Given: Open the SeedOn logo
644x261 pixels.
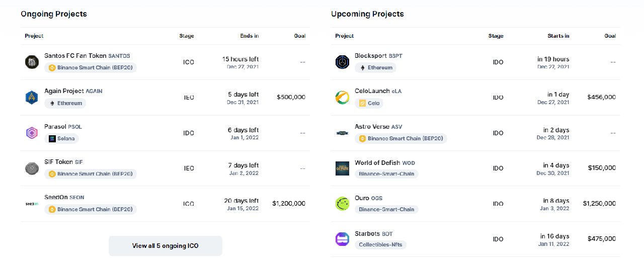Looking at the screenshot, I should click(x=32, y=204).
